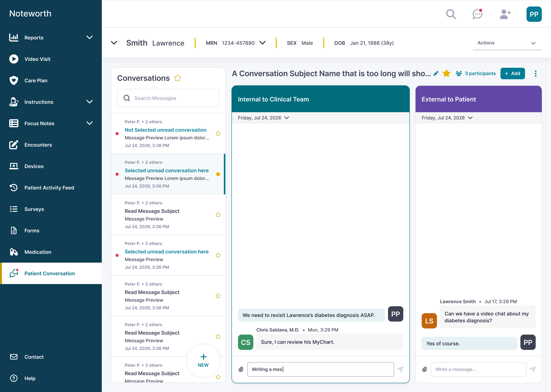
Task: Navigate to Encounters
Action: click(51, 145)
